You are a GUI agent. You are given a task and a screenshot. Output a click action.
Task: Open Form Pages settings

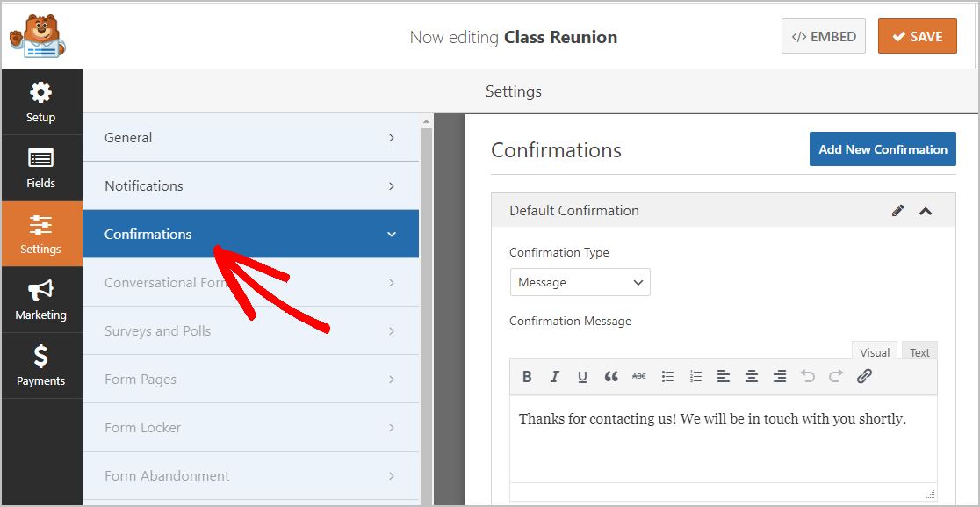250,379
